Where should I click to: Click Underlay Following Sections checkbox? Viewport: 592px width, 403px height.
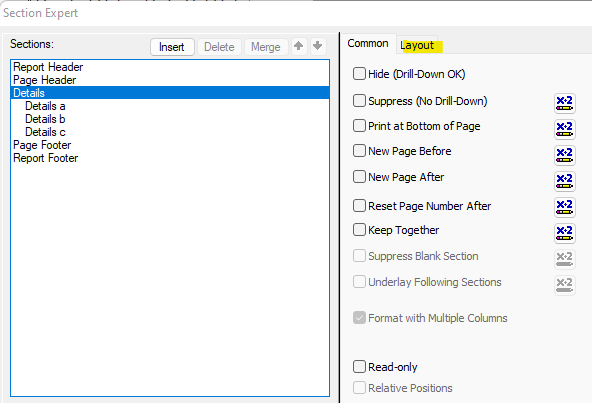359,282
